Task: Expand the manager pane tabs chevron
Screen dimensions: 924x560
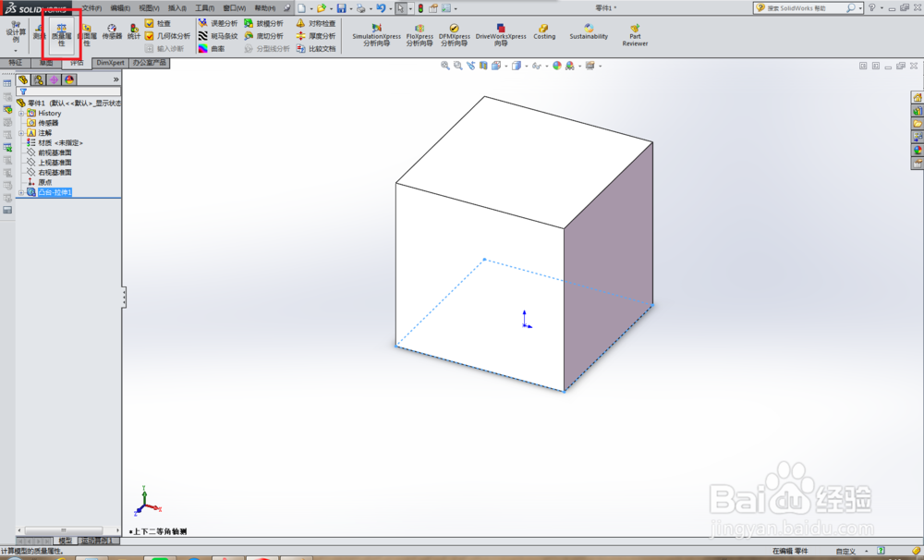Action: [x=116, y=79]
